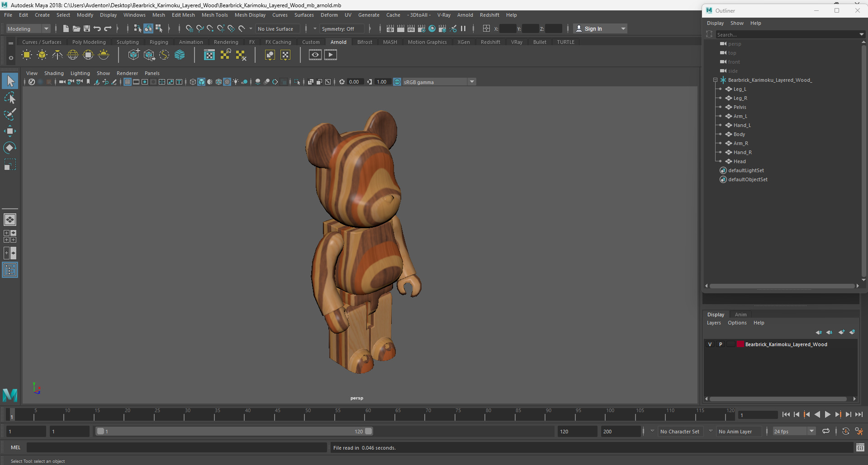868x465 pixels.
Task: Toggle color management sRGB on-off icon
Action: pyautogui.click(x=397, y=82)
